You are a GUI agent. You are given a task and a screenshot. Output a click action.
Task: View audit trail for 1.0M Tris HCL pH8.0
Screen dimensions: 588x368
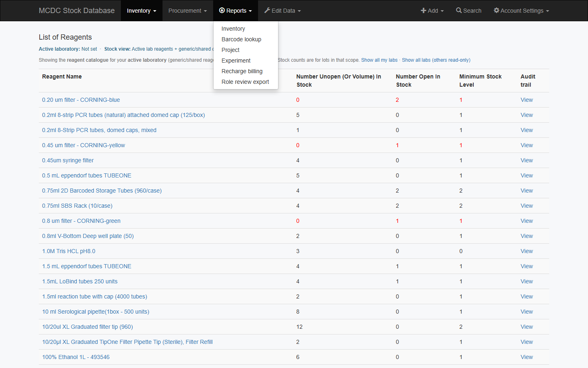[527, 251]
